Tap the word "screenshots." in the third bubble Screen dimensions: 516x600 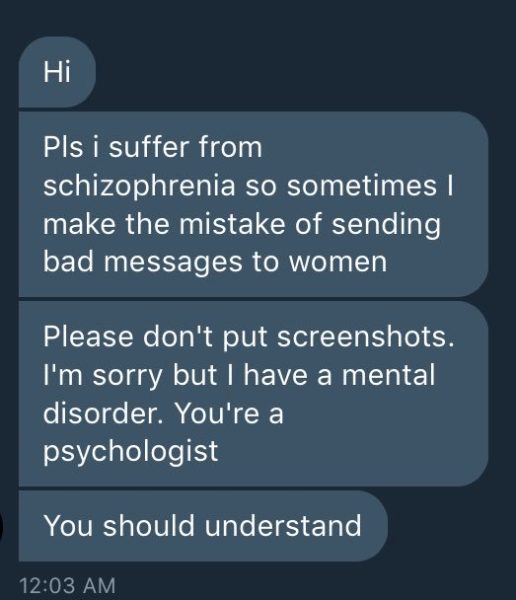pos(366,337)
